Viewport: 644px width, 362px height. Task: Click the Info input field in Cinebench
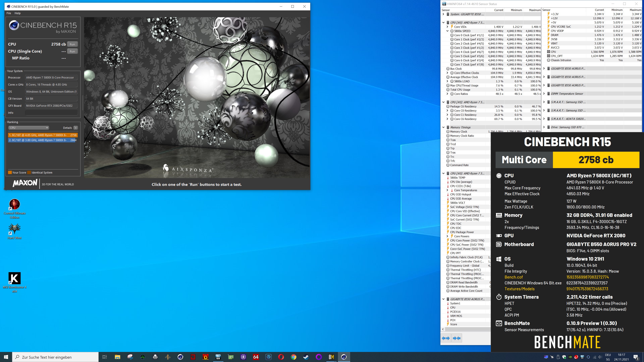(51, 113)
